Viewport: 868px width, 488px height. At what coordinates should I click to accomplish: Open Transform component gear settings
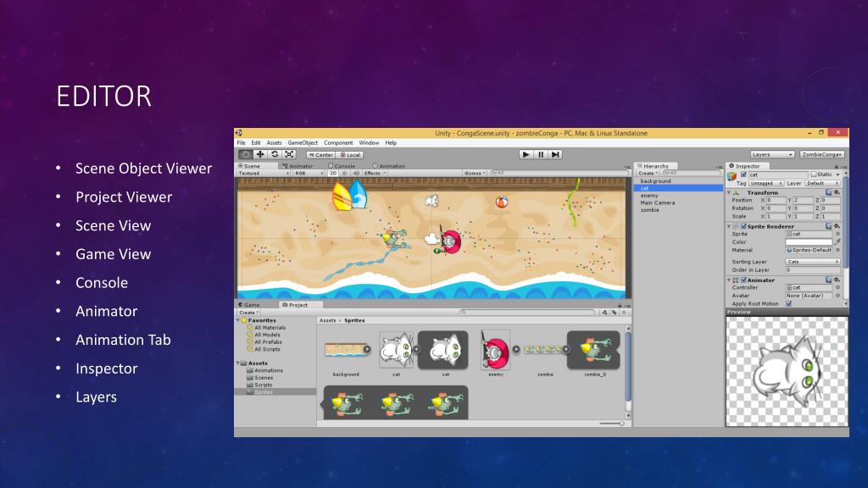tap(837, 192)
